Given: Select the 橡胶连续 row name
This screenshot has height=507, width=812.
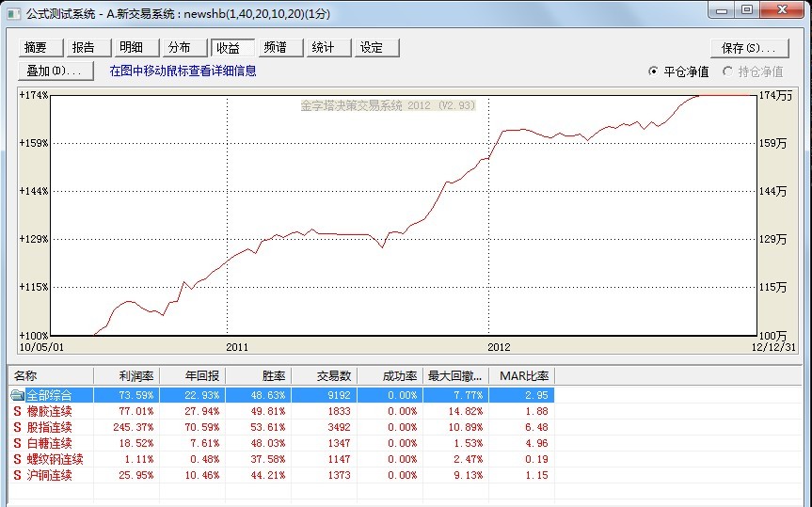Looking at the screenshot, I should (49, 411).
